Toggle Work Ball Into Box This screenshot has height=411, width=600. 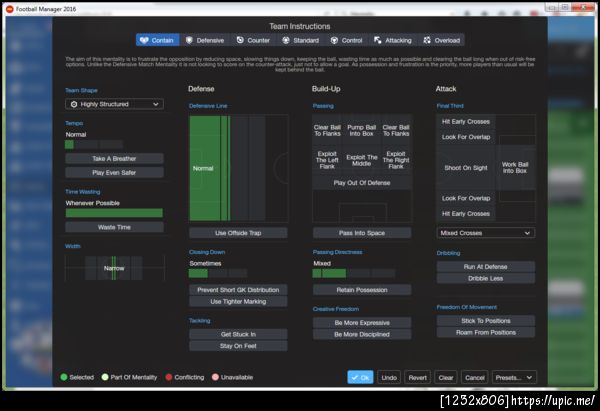click(515, 168)
